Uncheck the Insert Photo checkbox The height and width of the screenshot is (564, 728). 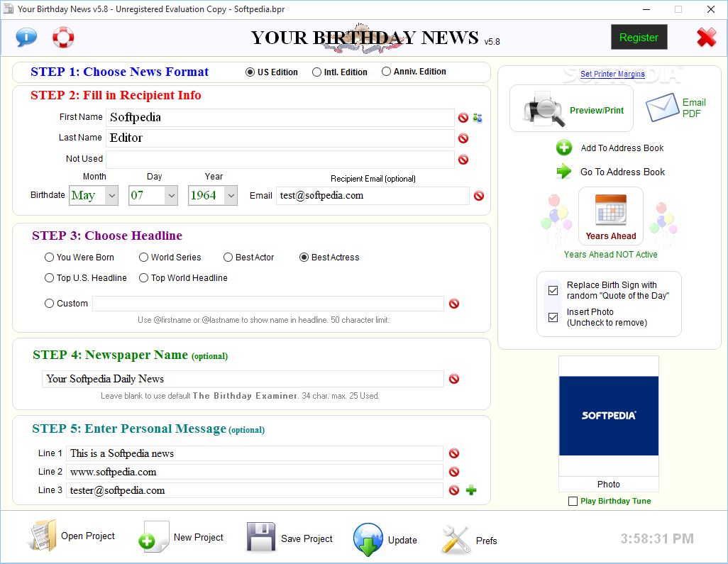click(553, 318)
